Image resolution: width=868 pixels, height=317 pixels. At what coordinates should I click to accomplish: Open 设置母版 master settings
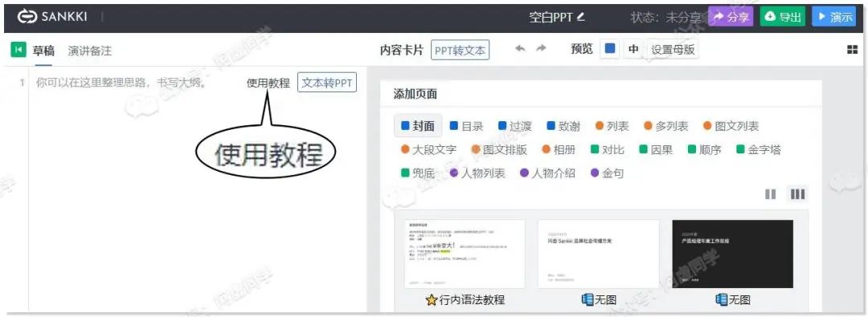[x=673, y=49]
